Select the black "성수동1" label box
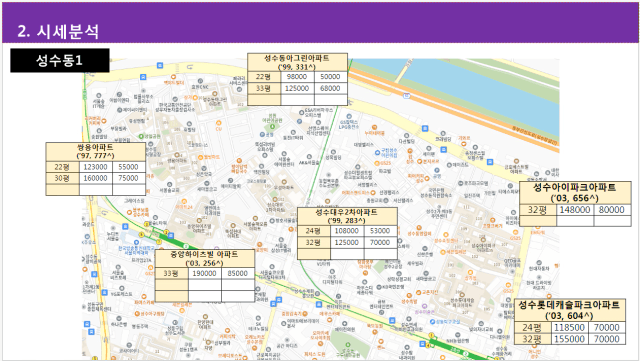 pyautogui.click(x=60, y=60)
